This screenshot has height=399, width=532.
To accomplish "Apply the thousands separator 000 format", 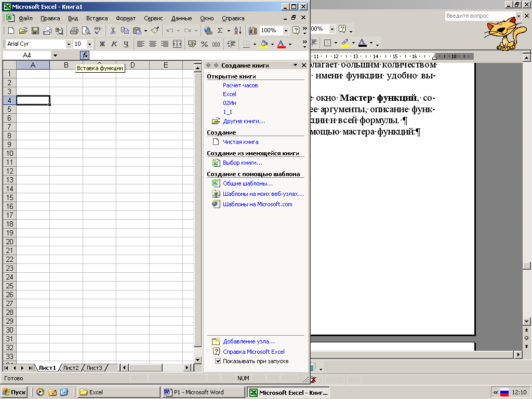I will 216,44.
